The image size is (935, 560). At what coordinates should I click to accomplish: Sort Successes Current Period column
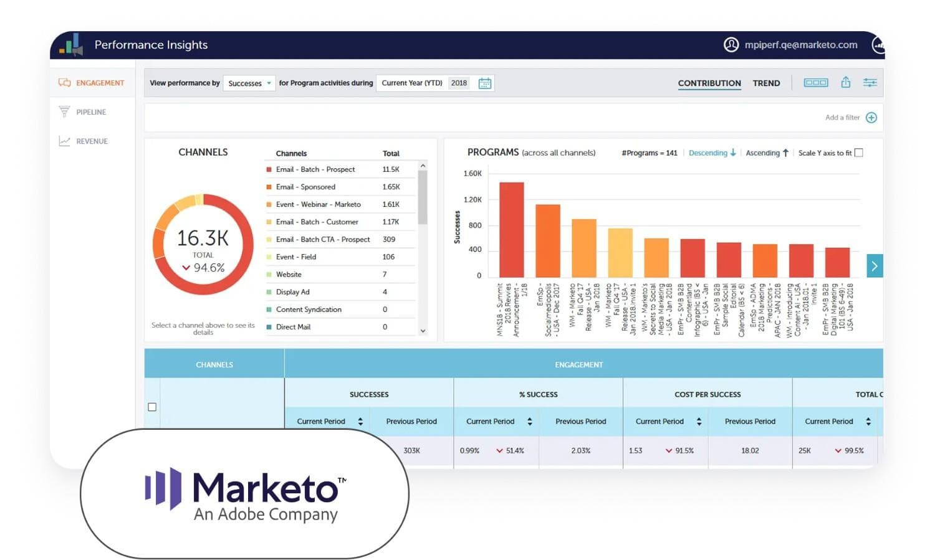tap(360, 422)
